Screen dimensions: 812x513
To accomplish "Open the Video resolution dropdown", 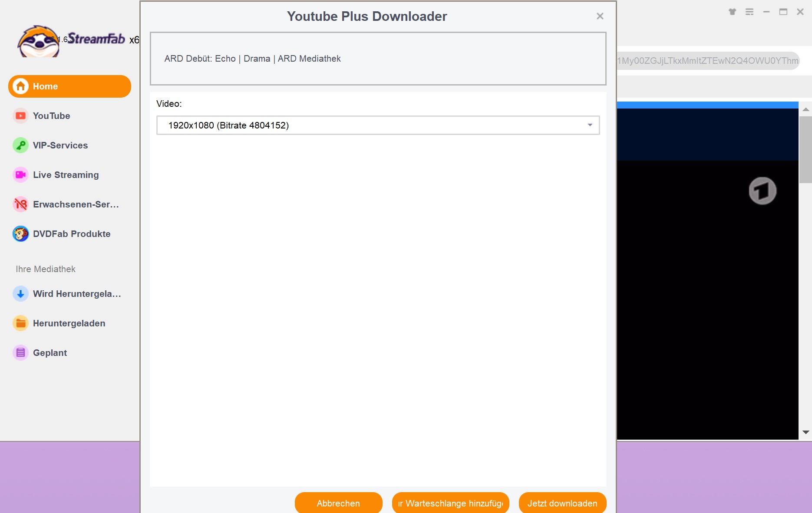I will pyautogui.click(x=378, y=125).
